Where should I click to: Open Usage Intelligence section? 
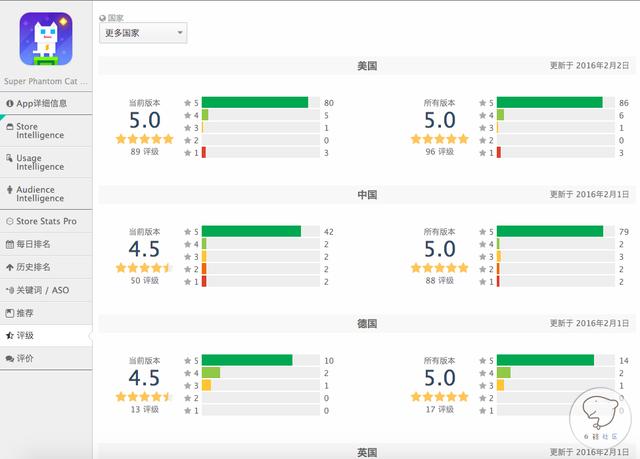click(46, 162)
